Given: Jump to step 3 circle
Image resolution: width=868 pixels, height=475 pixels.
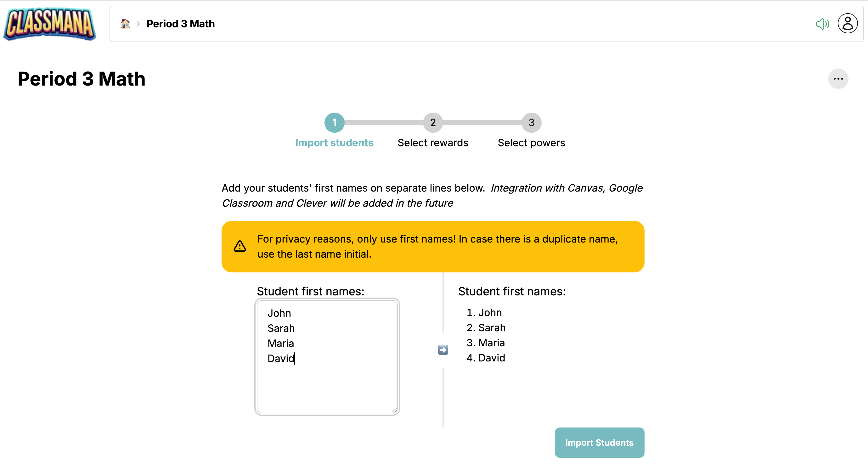Looking at the screenshot, I should coord(531,123).
